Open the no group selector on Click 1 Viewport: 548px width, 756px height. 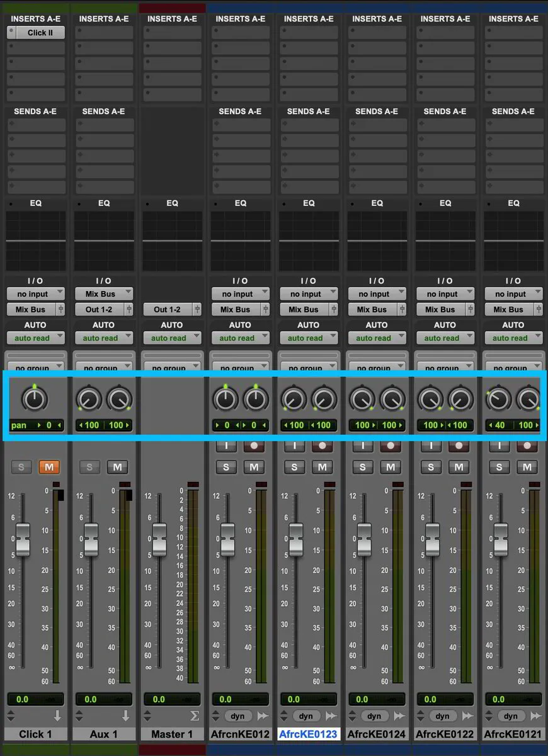click(35, 367)
